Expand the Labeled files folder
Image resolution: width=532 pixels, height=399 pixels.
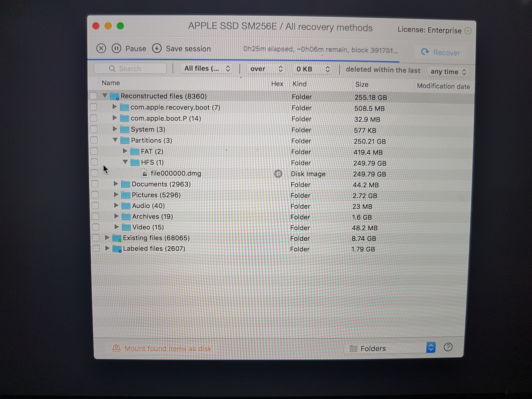(x=108, y=248)
